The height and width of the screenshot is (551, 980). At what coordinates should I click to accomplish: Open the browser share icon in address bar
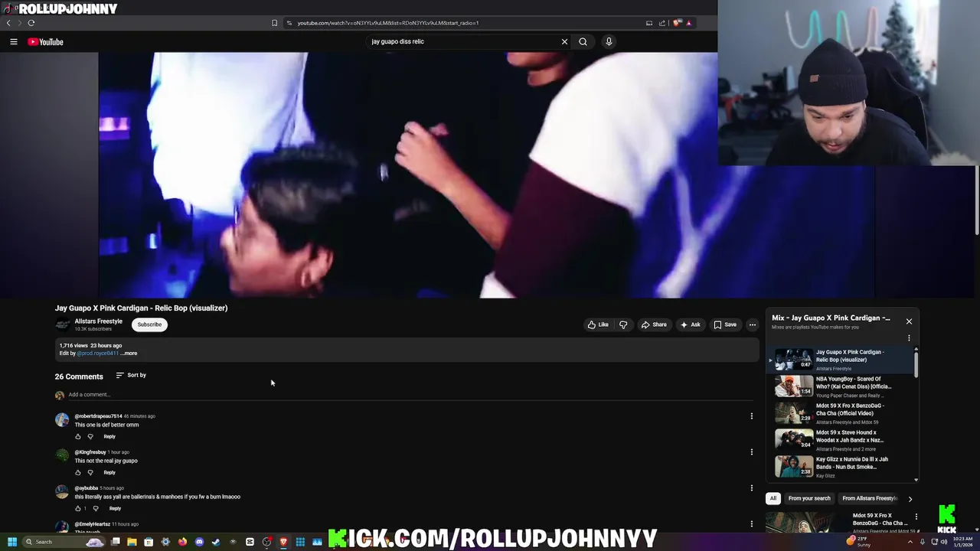pyautogui.click(x=662, y=23)
